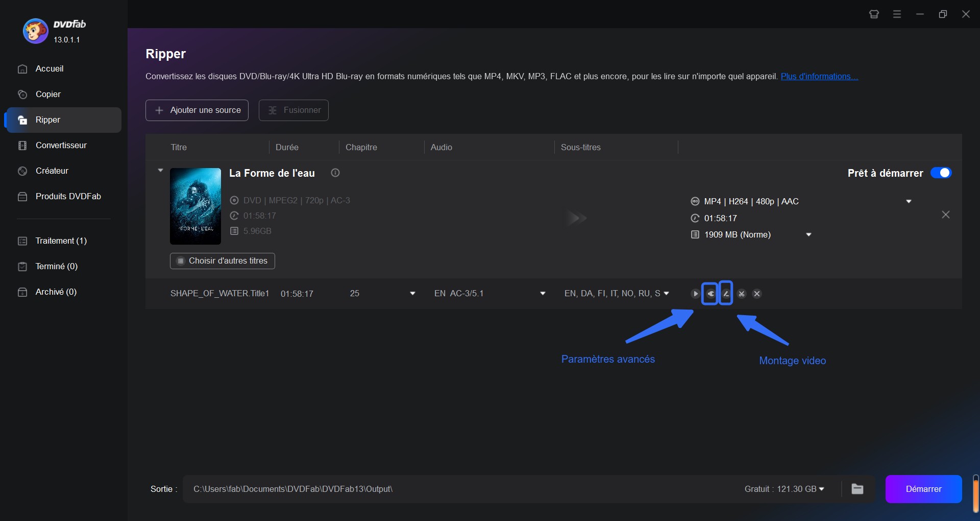Open the skin/theme shirt icon
Image resolution: width=980 pixels, height=521 pixels.
point(874,14)
